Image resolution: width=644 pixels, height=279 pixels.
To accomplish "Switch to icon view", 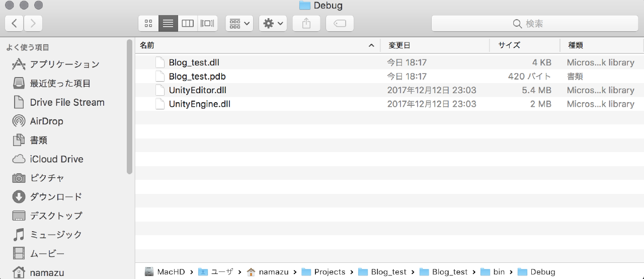I will tap(148, 23).
